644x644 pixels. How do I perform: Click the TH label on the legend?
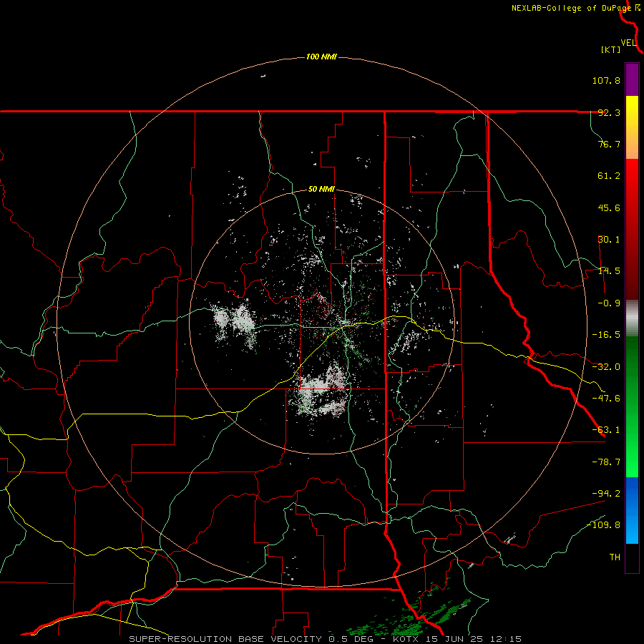pyautogui.click(x=615, y=557)
